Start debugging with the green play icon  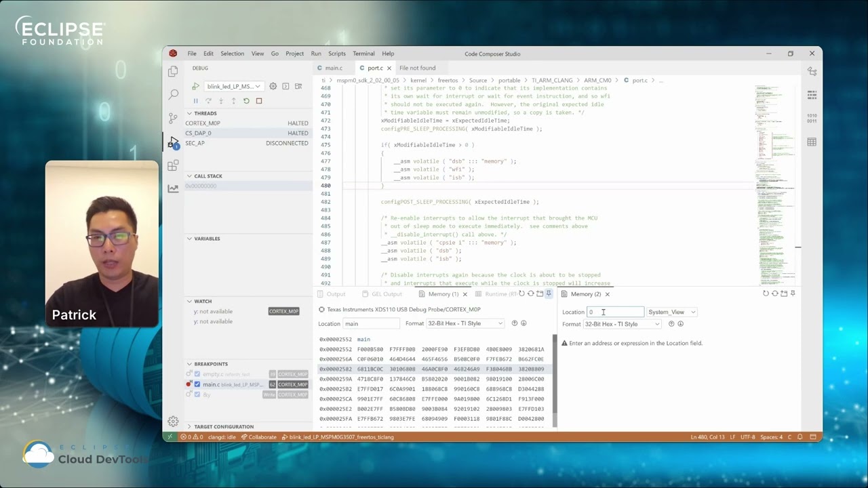pyautogui.click(x=195, y=86)
